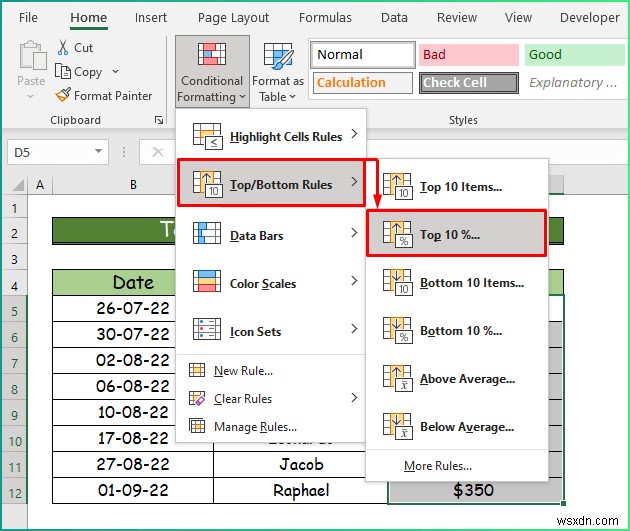Select row 12 header
Screen dimensions: 630x531
click(14, 491)
